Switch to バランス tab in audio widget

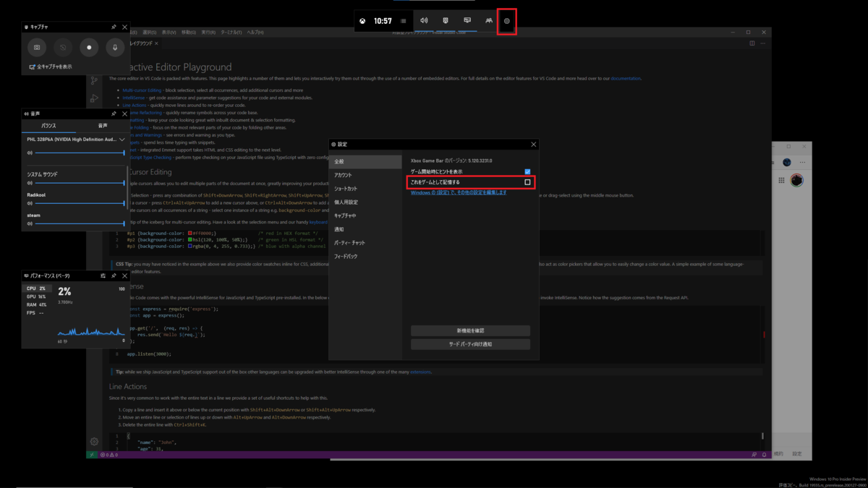pos(48,126)
